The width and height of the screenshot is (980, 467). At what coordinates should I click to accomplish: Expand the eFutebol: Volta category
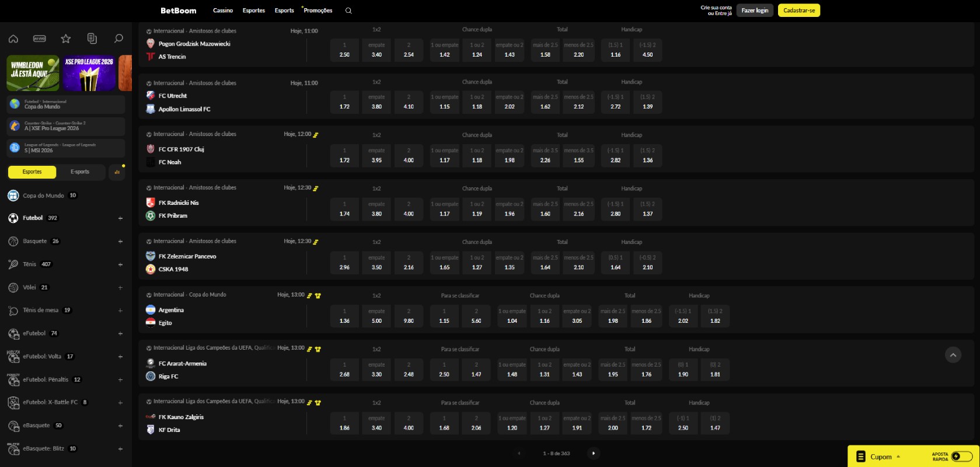(x=120, y=357)
